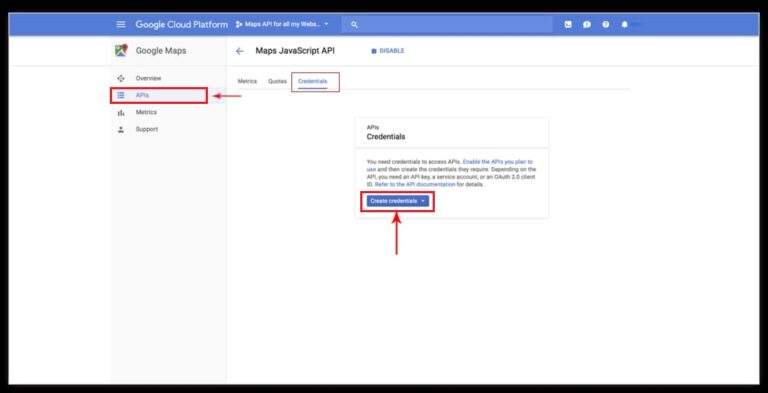
Task: Click into the top search field
Action: tap(447, 25)
